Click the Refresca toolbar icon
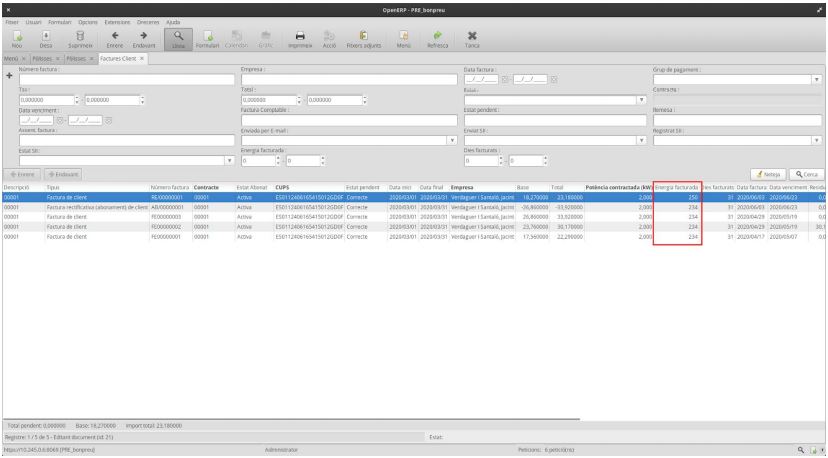Image resolution: width=828 pixels, height=458 pixels. (x=437, y=37)
